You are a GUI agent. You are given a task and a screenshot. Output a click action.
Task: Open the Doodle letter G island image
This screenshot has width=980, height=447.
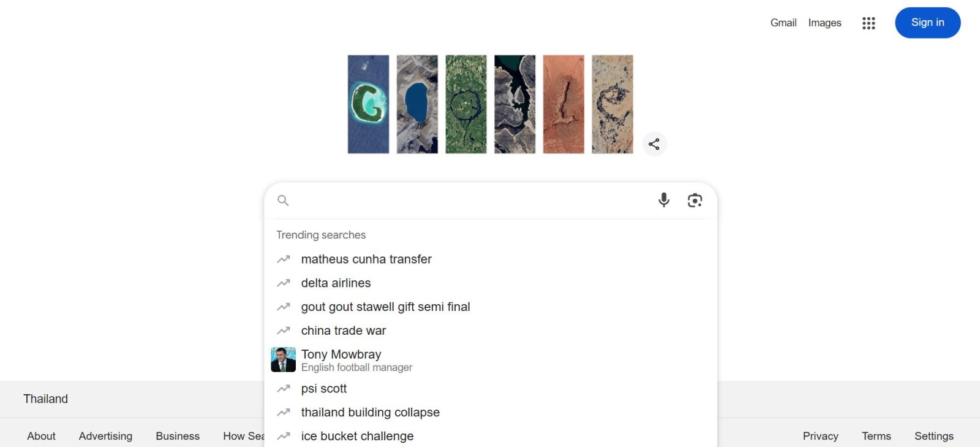[x=368, y=104]
